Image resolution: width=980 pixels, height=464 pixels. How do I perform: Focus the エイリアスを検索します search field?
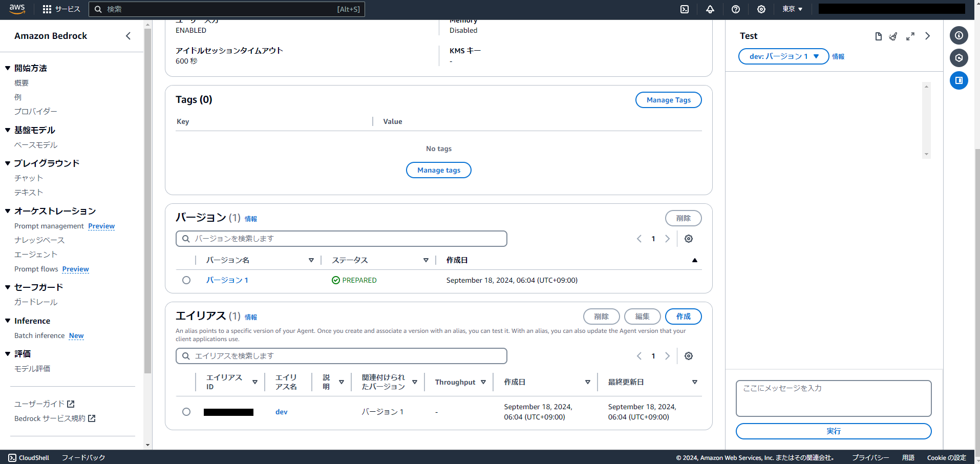click(x=342, y=356)
